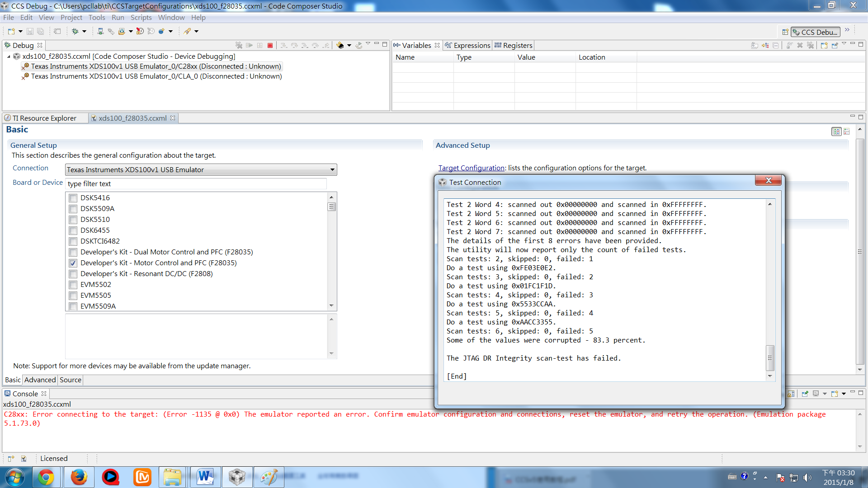868x488 pixels.
Task: Switch to the Expressions tab
Action: 468,45
